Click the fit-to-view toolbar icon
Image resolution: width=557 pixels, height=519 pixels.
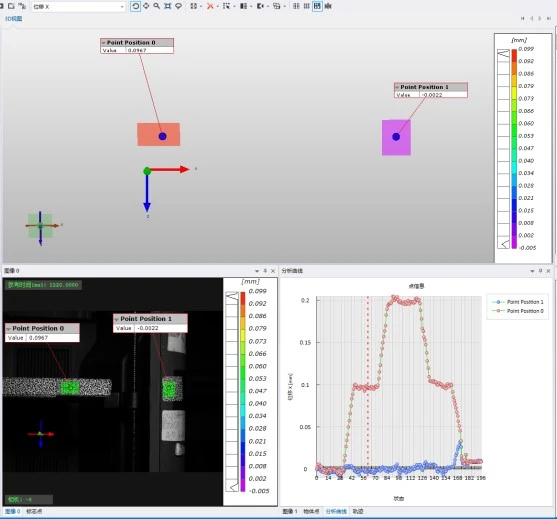pyautogui.click(x=168, y=6)
